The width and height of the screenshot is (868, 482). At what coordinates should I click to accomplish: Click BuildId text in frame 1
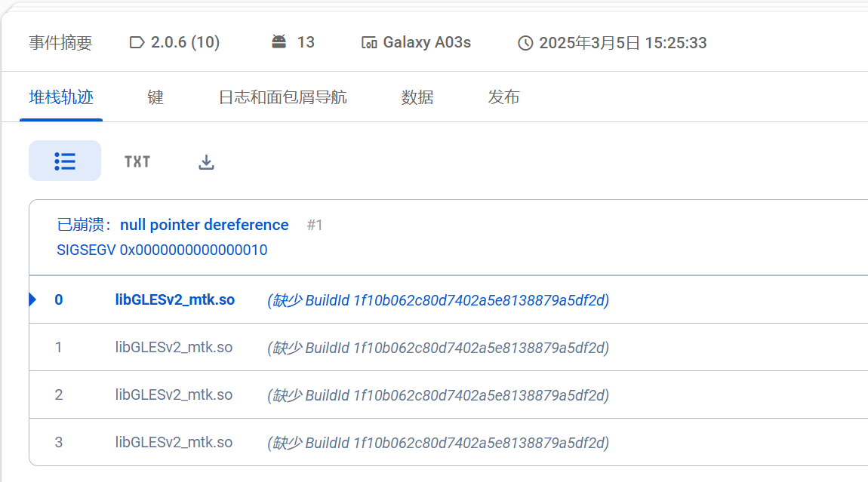[x=439, y=348]
